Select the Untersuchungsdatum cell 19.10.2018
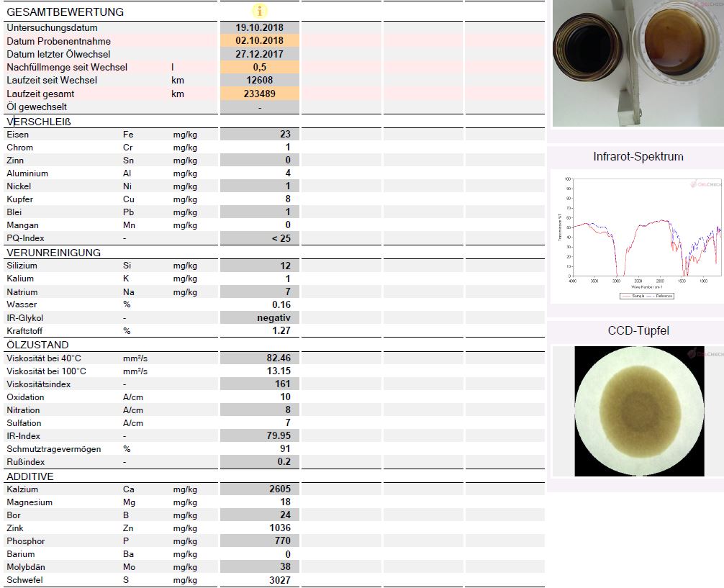Image resolution: width=724 pixels, height=588 pixels. (x=260, y=28)
